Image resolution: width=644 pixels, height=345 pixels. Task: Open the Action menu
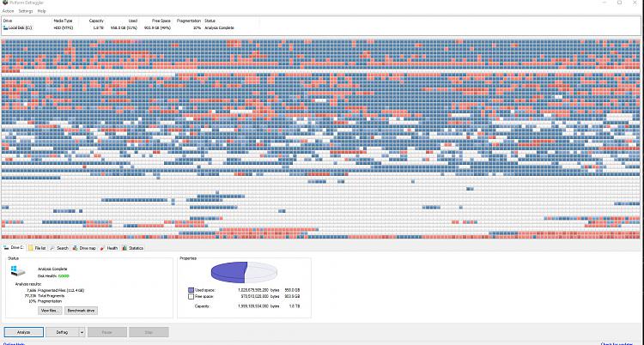(x=8, y=11)
